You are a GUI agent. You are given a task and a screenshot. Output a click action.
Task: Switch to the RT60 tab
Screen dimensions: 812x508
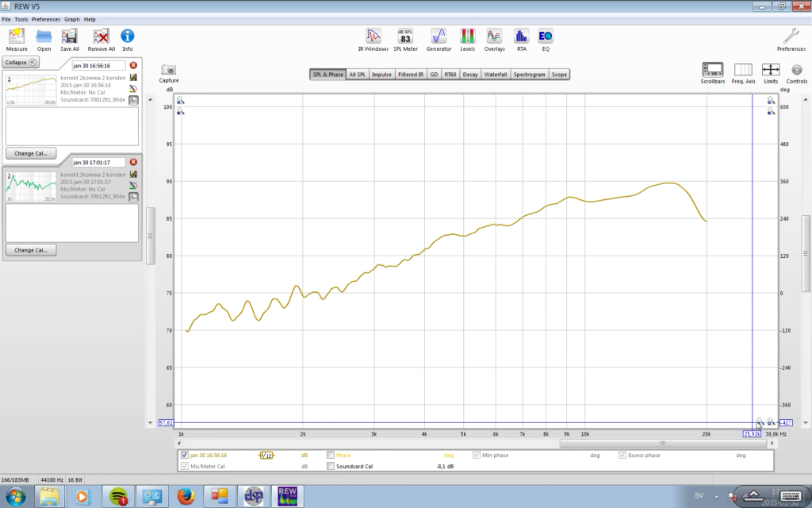tap(450, 75)
